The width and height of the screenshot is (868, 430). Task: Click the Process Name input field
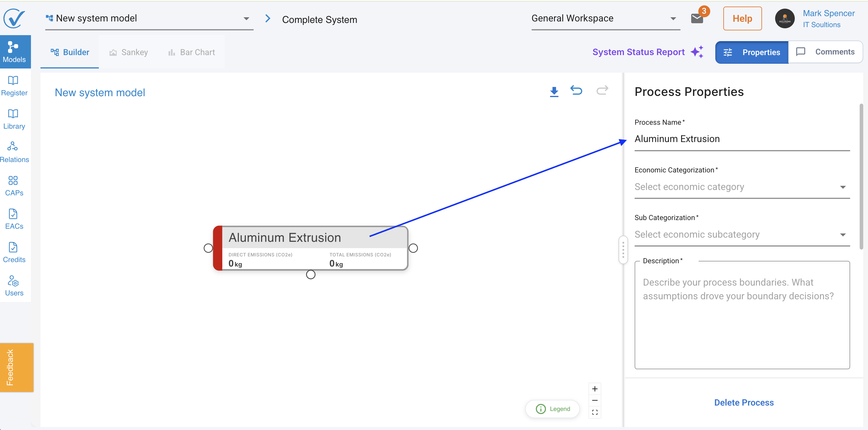point(742,139)
